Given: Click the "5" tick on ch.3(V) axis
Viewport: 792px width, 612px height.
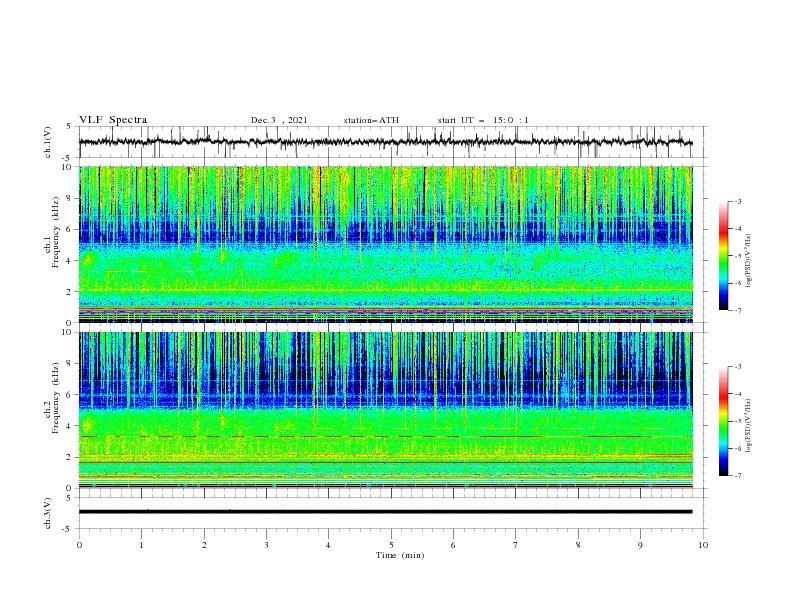Looking at the screenshot, I should [x=69, y=498].
